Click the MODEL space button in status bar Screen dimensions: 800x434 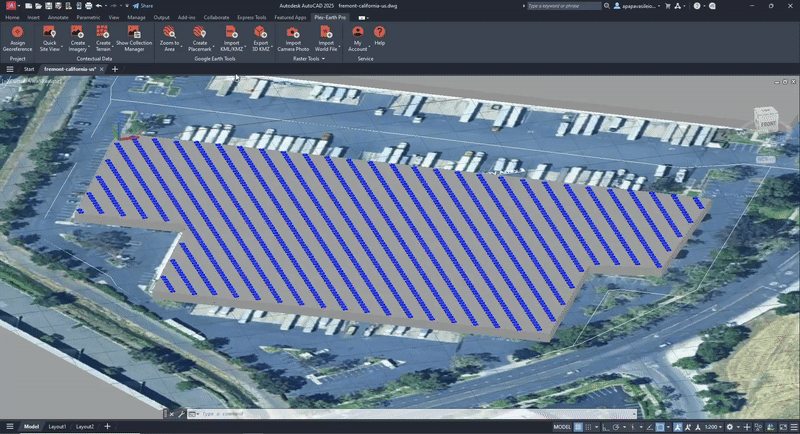562,427
